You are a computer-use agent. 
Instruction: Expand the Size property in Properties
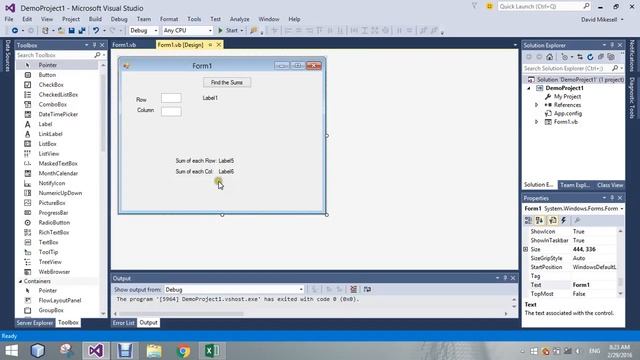coord(526,249)
